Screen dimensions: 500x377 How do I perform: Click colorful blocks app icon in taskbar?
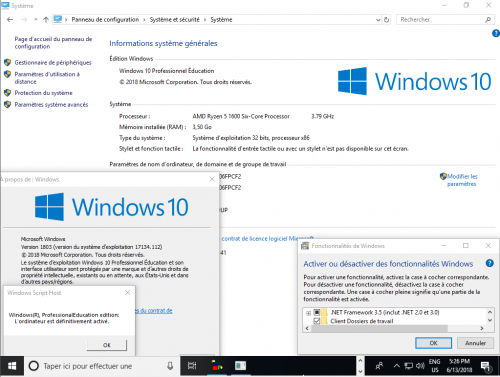tap(217, 366)
